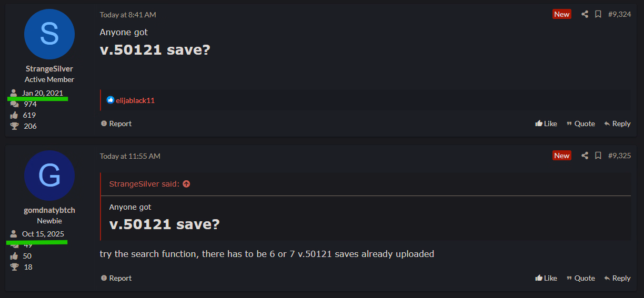The image size is (644, 298).
Task: Bookmark post #9,324
Action: pyautogui.click(x=598, y=14)
